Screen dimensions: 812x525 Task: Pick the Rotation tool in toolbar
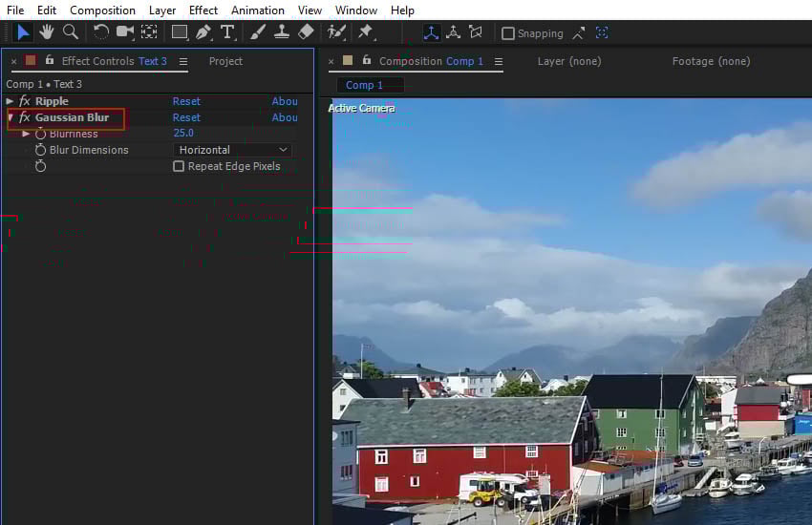coord(100,32)
